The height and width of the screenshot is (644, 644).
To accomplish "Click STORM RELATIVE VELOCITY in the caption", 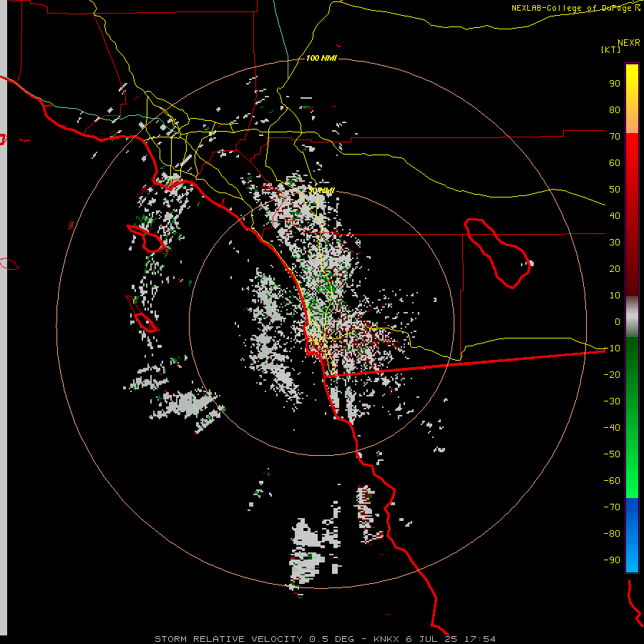I will click(228, 639).
